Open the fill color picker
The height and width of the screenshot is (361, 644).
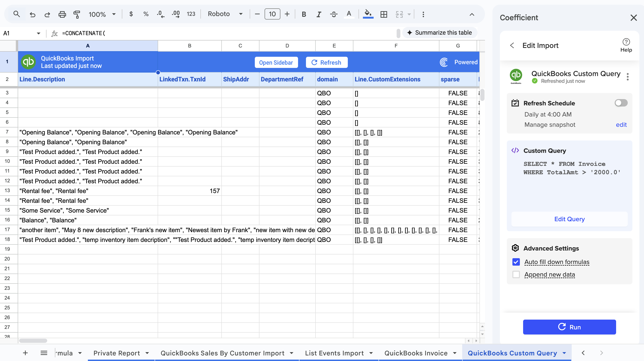(x=368, y=14)
